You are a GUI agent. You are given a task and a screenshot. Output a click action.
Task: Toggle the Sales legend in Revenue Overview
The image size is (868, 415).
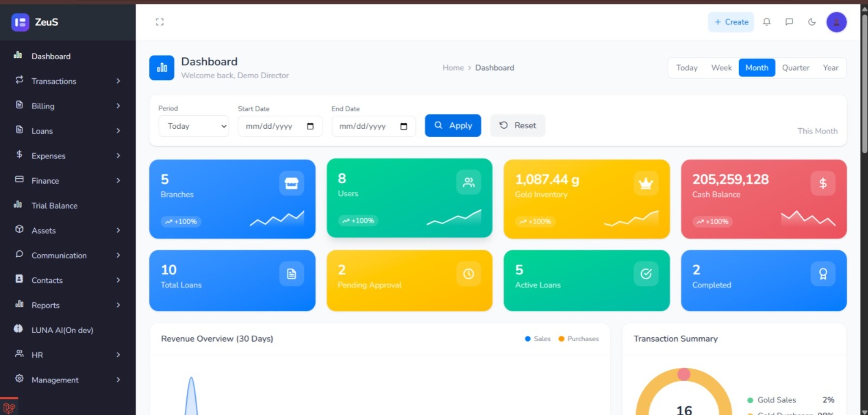point(538,338)
